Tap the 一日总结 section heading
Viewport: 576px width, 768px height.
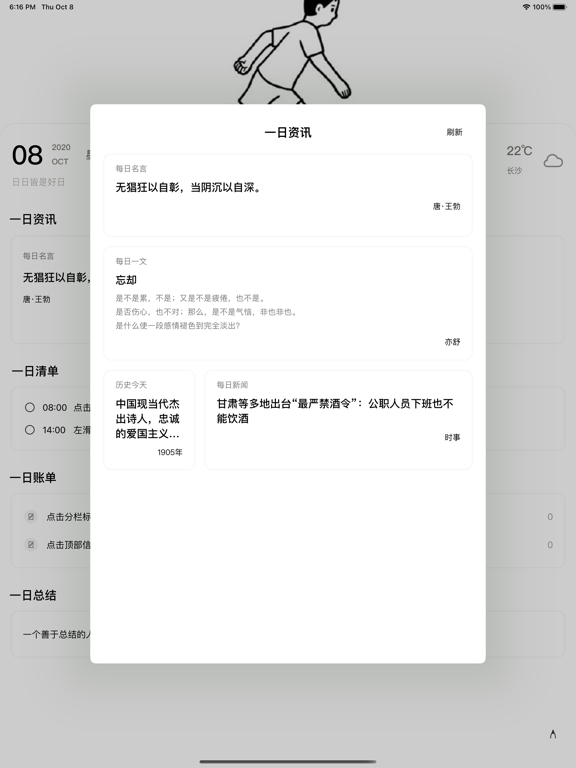33,595
